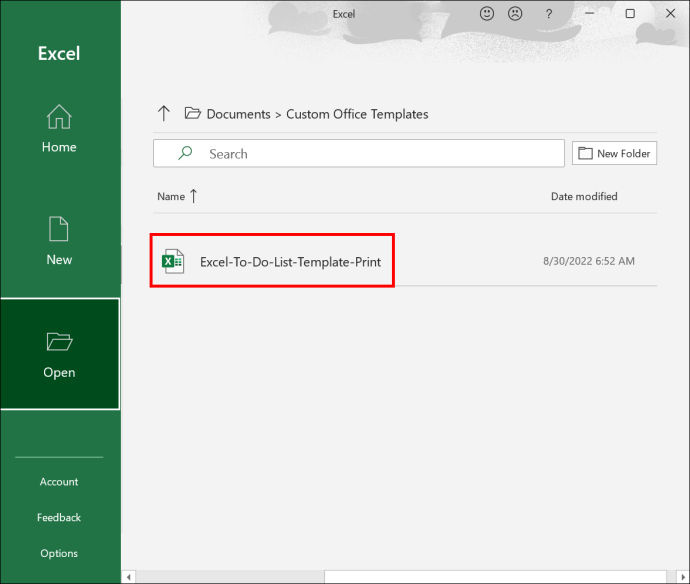Click inside the Search field
This screenshot has height=584, width=690.
[359, 154]
